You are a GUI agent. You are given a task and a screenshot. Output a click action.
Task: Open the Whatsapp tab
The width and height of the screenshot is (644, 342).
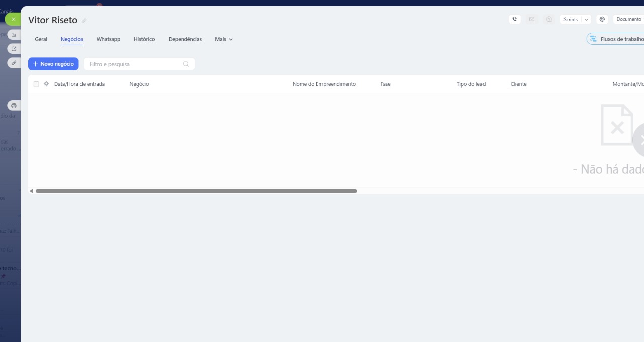[x=108, y=39]
